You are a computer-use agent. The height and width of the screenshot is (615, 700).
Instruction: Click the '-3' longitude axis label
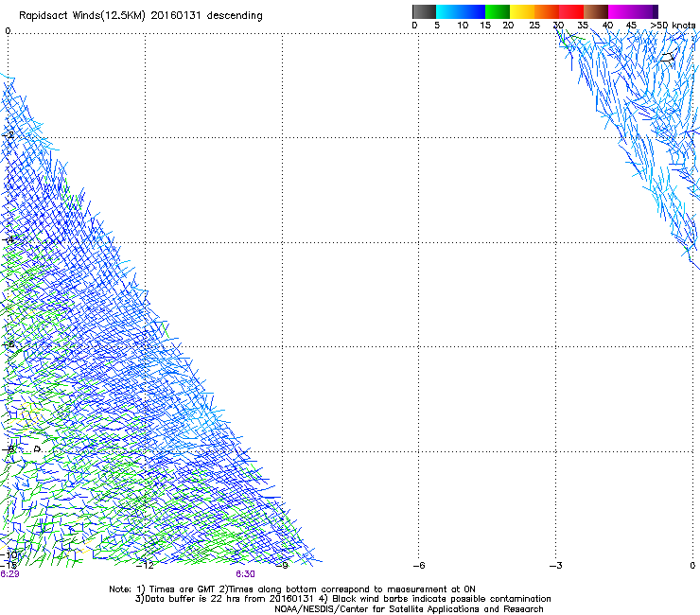click(556, 566)
